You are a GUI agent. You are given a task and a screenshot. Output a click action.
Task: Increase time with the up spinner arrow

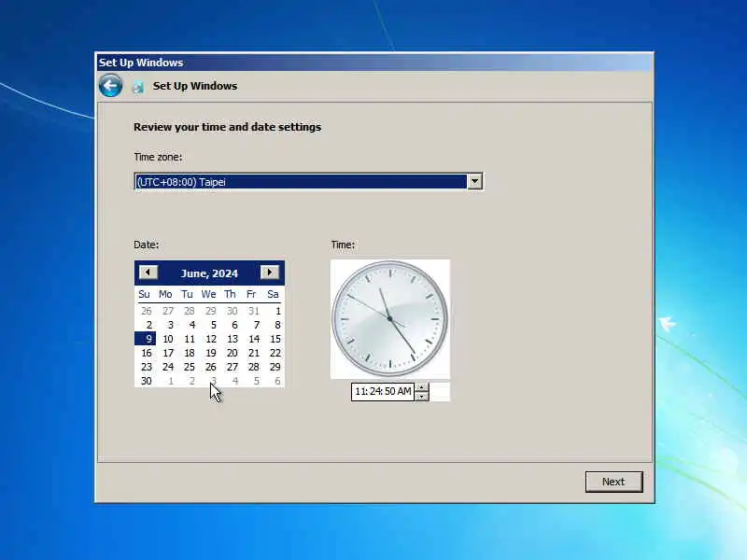tap(422, 387)
